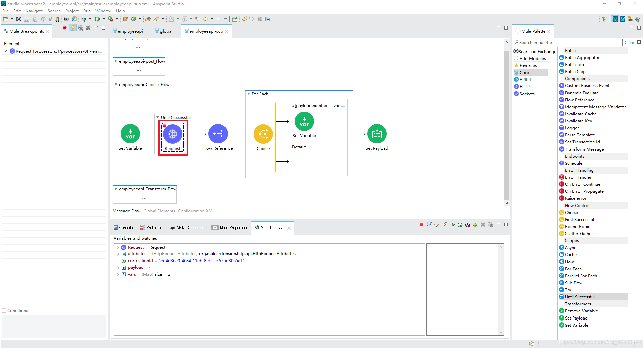Switch to Global Elements view
644x348 pixels.
[x=159, y=211]
